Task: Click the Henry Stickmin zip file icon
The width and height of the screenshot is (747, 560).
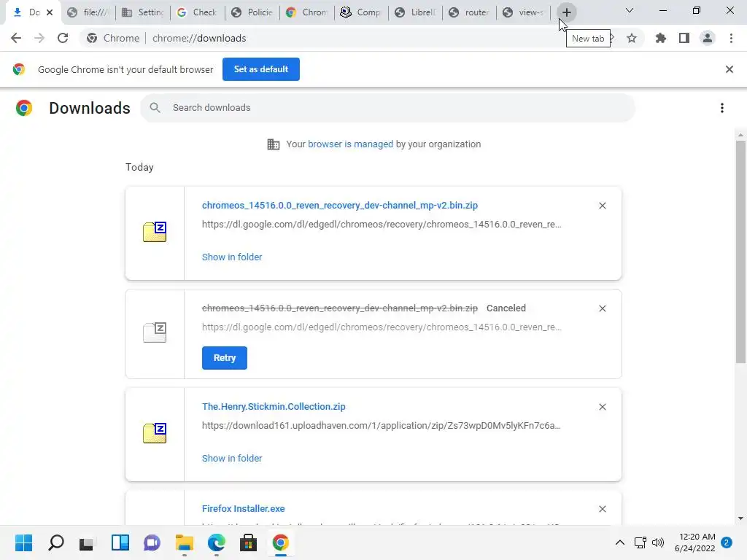Action: pyautogui.click(x=155, y=433)
